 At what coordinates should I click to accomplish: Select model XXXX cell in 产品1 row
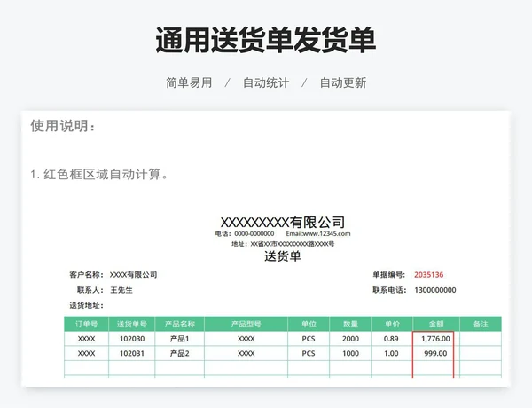tap(246, 339)
